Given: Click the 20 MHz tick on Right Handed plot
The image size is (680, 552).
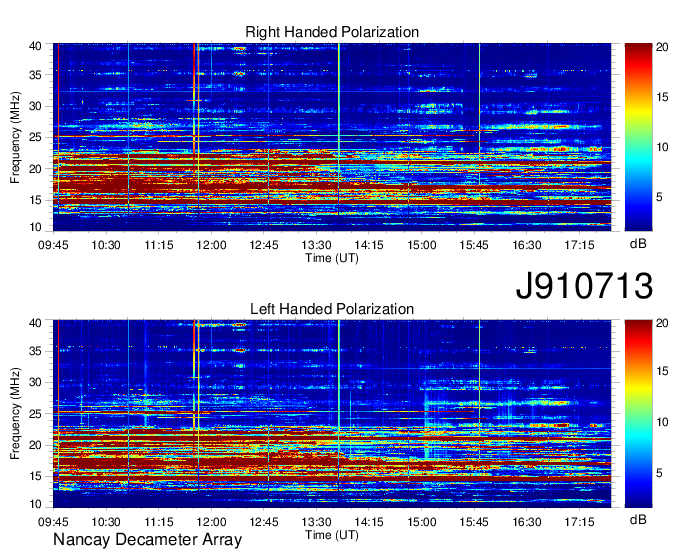Looking at the screenshot, I should coord(35,169).
